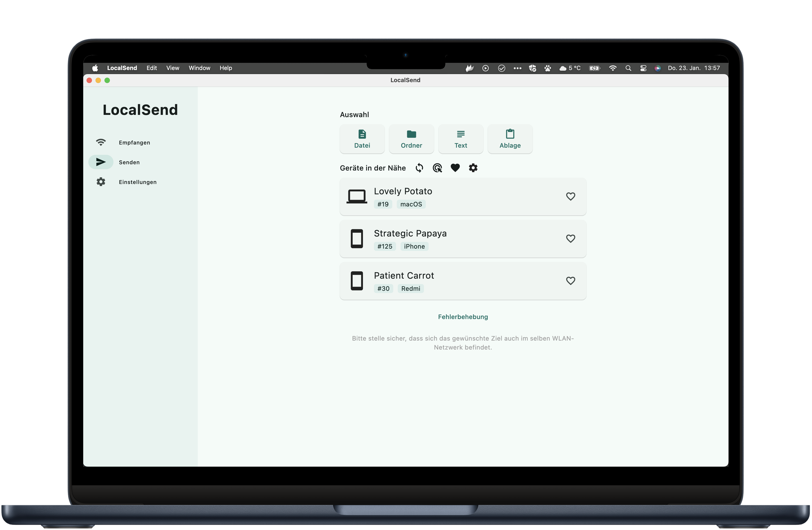The height and width of the screenshot is (530, 812).
Task: Open manual address target icon
Action: click(437, 168)
